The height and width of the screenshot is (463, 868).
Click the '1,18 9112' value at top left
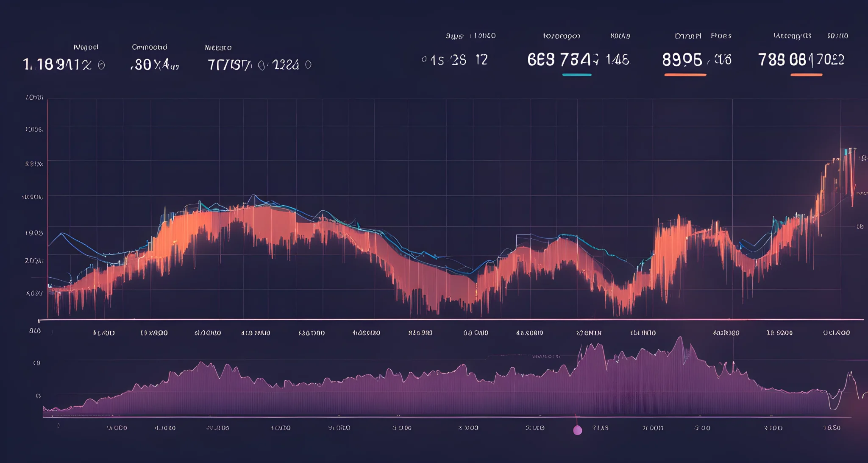57,64
